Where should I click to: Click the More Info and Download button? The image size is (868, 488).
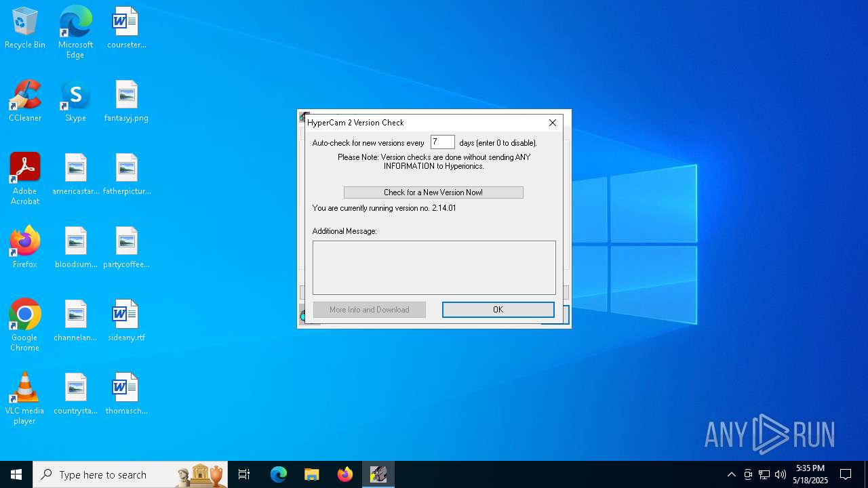coord(370,310)
